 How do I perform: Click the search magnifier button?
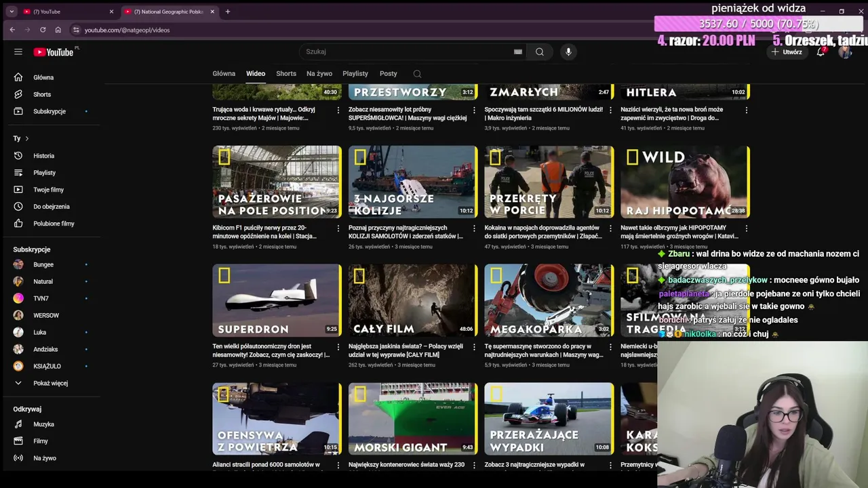coord(540,52)
